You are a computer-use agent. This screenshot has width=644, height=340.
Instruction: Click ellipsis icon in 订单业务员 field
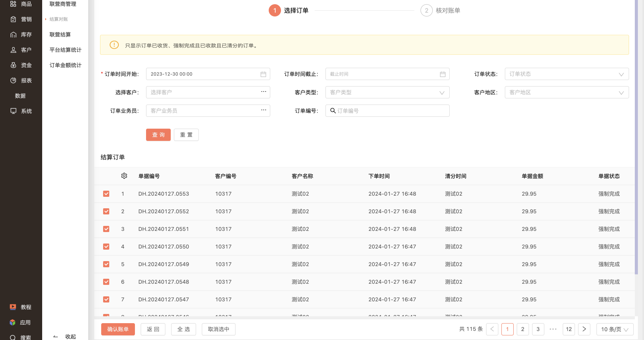(x=264, y=110)
